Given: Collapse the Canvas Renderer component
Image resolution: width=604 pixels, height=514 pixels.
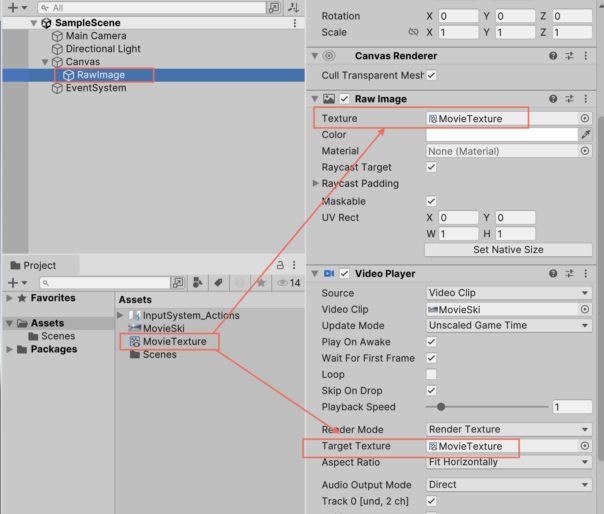Looking at the screenshot, I should 315,56.
